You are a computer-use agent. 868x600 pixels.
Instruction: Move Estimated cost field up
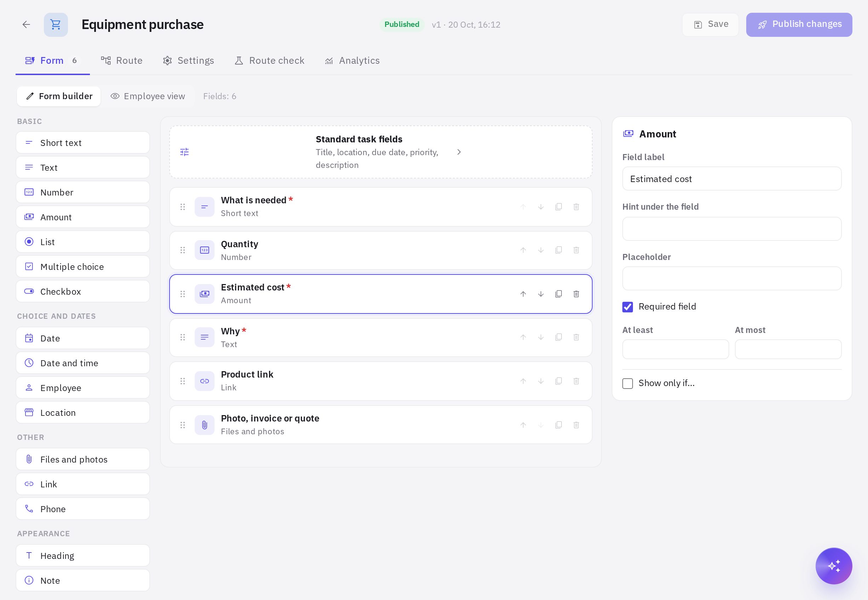point(523,294)
